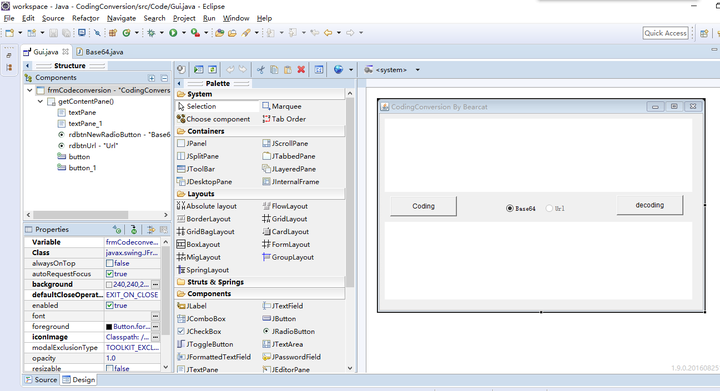Select JLabel component in palette
The image size is (720, 391).
(192, 306)
